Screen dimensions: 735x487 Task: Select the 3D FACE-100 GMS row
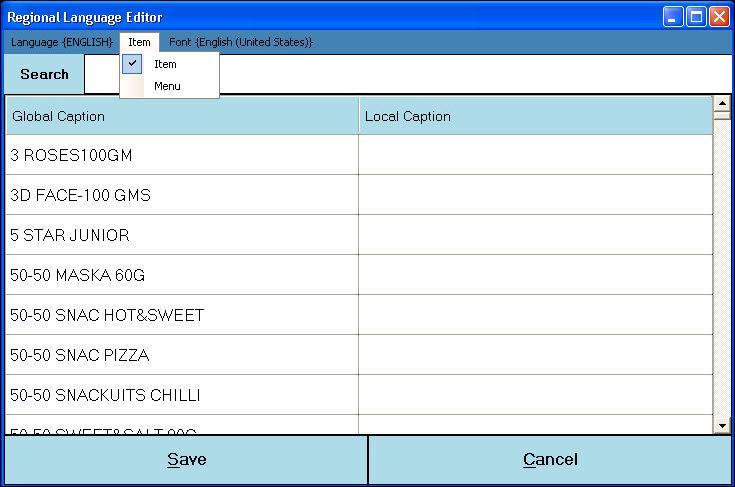(182, 195)
